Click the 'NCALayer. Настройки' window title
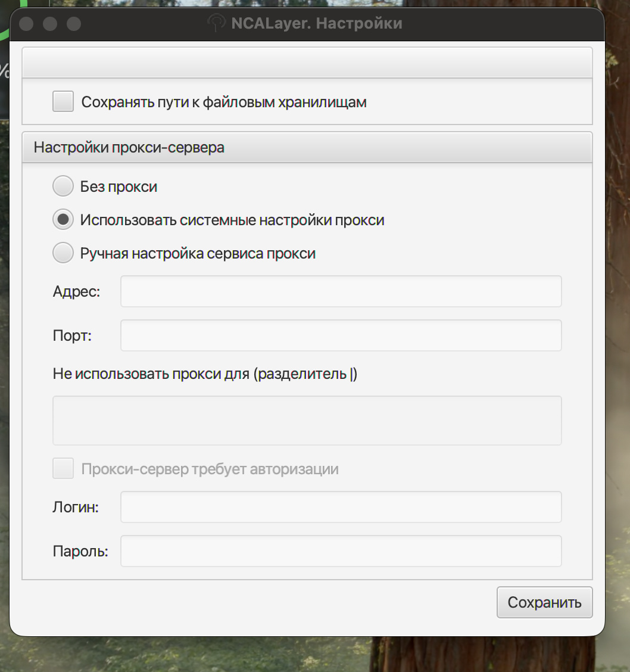 tap(317, 23)
